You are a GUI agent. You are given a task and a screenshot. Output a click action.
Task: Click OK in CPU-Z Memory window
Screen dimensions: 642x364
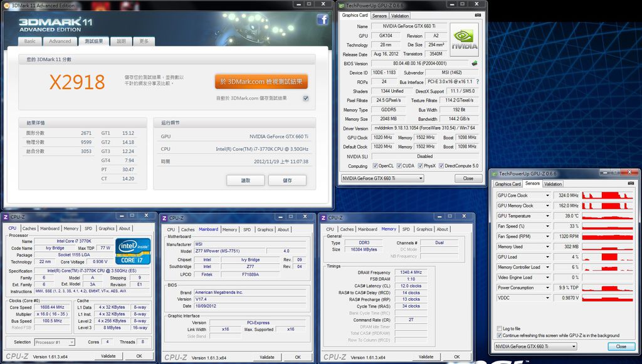tap(457, 357)
